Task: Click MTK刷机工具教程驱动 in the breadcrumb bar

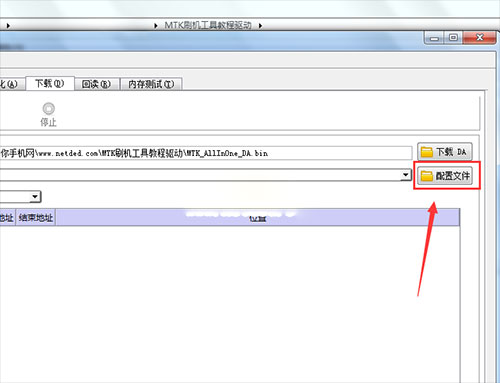Action: click(208, 25)
